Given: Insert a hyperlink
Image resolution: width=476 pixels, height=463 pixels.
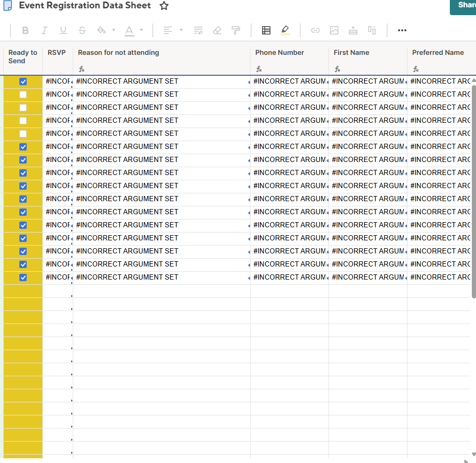Looking at the screenshot, I should coord(315,30).
